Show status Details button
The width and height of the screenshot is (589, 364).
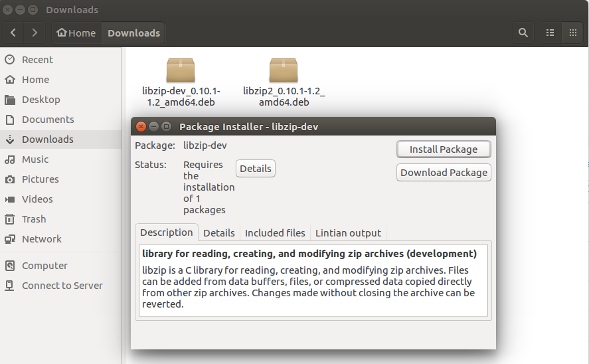255,169
